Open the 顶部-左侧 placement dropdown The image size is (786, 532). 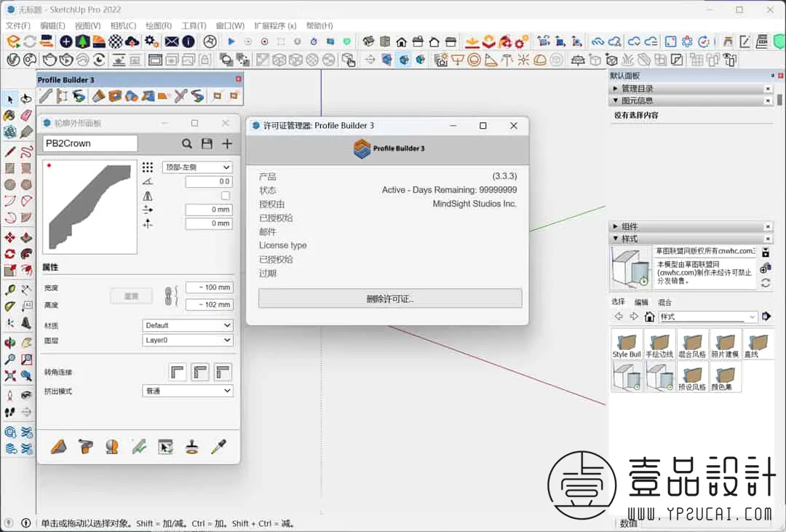point(197,167)
